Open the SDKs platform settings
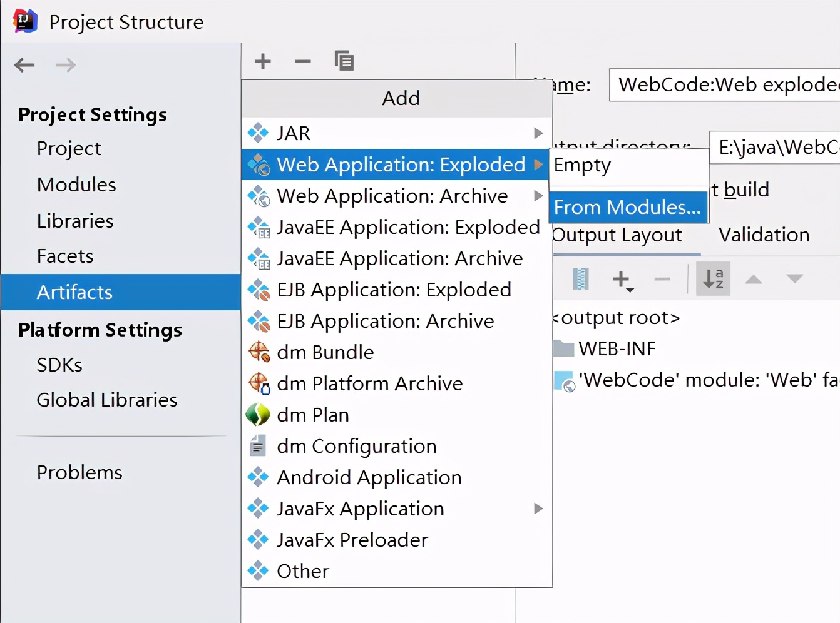Screen dimensions: 840x623 (x=59, y=365)
